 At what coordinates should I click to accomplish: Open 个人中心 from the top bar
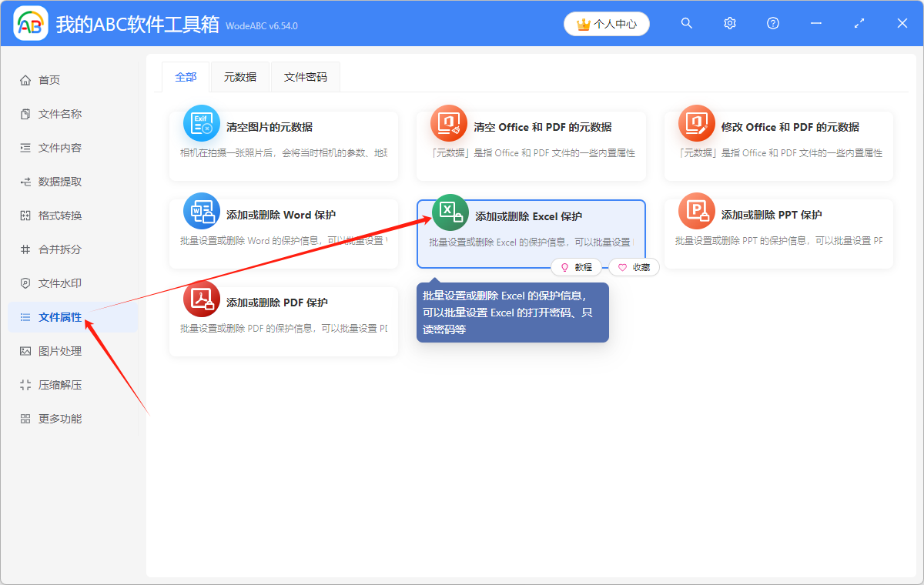[x=606, y=24]
